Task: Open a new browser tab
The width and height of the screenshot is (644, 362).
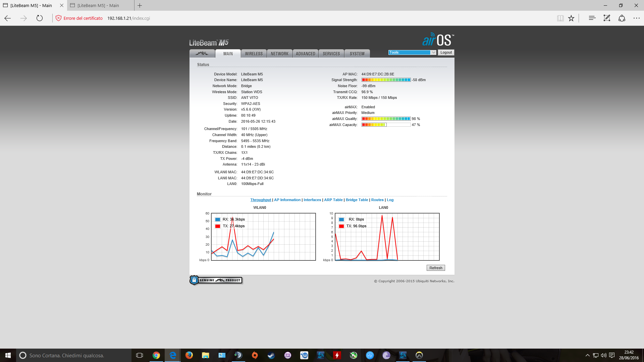Action: [140, 5]
